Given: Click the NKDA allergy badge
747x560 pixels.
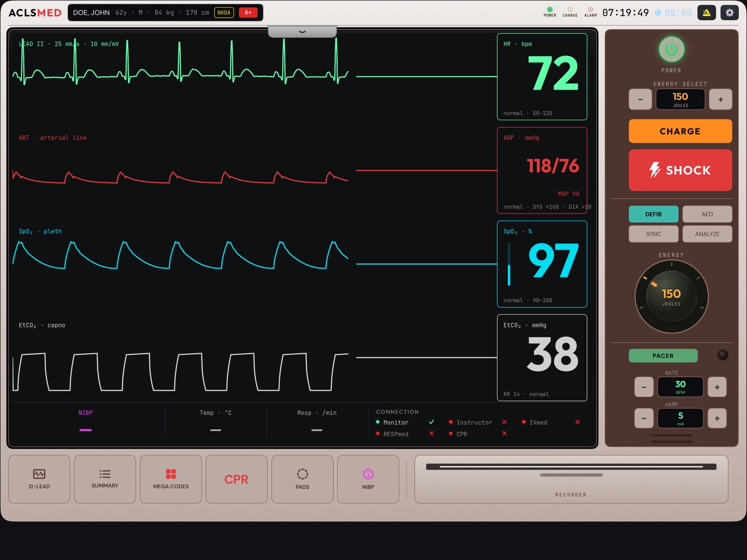Looking at the screenshot, I should tap(224, 13).
